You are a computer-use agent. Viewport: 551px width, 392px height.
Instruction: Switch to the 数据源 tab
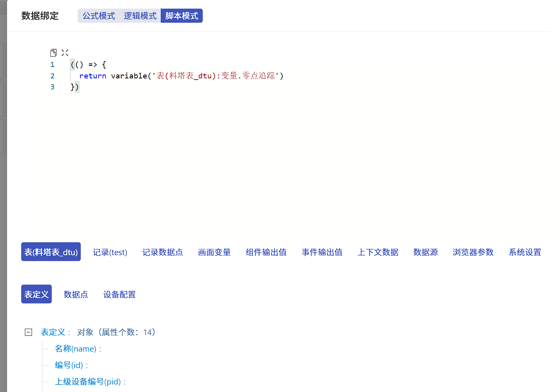coord(426,252)
